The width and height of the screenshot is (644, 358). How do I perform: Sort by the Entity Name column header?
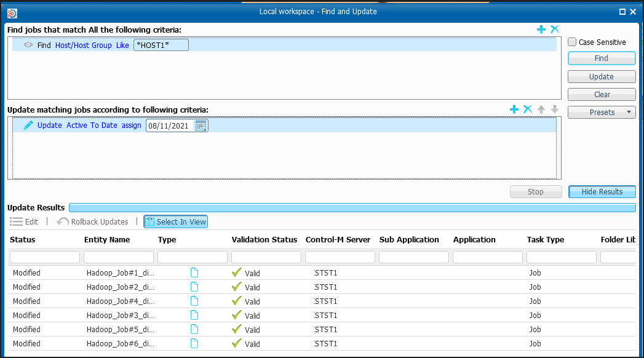107,240
